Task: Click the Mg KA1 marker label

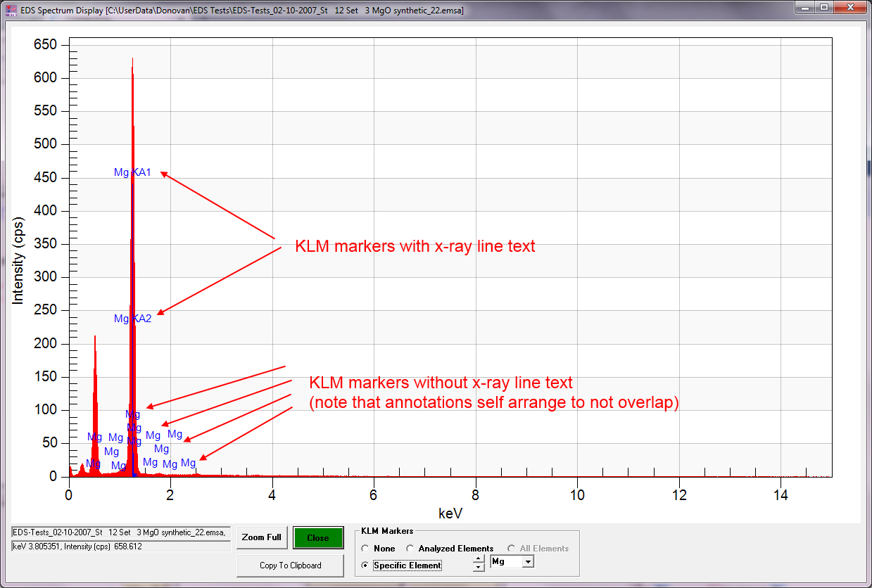Action: coord(133,172)
